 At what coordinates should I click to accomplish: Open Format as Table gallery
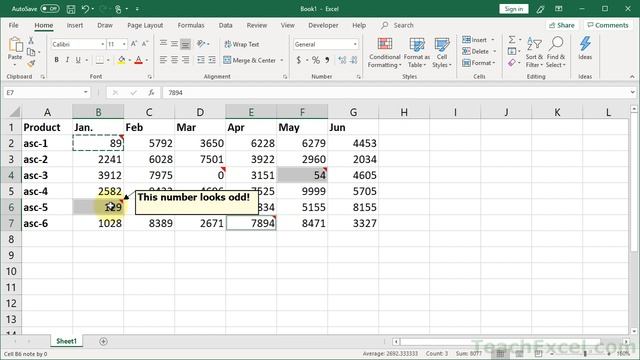point(417,52)
